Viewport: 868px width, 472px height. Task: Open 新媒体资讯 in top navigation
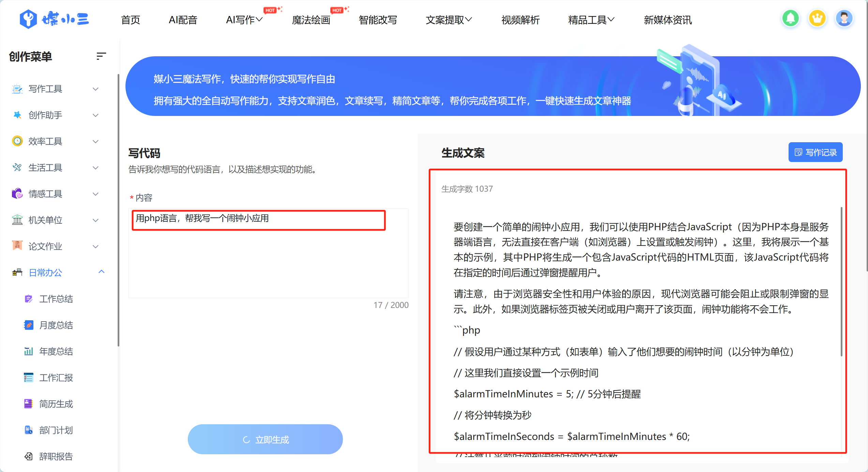(668, 20)
